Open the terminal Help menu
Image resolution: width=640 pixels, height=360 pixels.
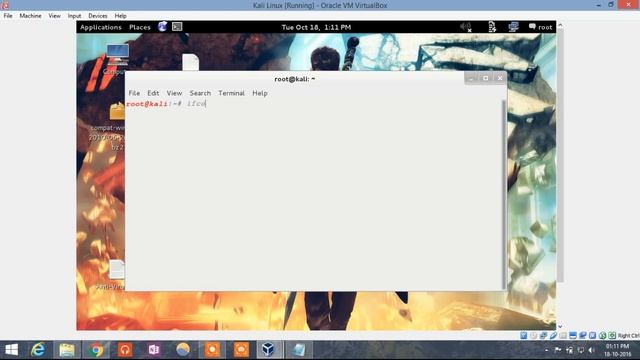(x=260, y=93)
